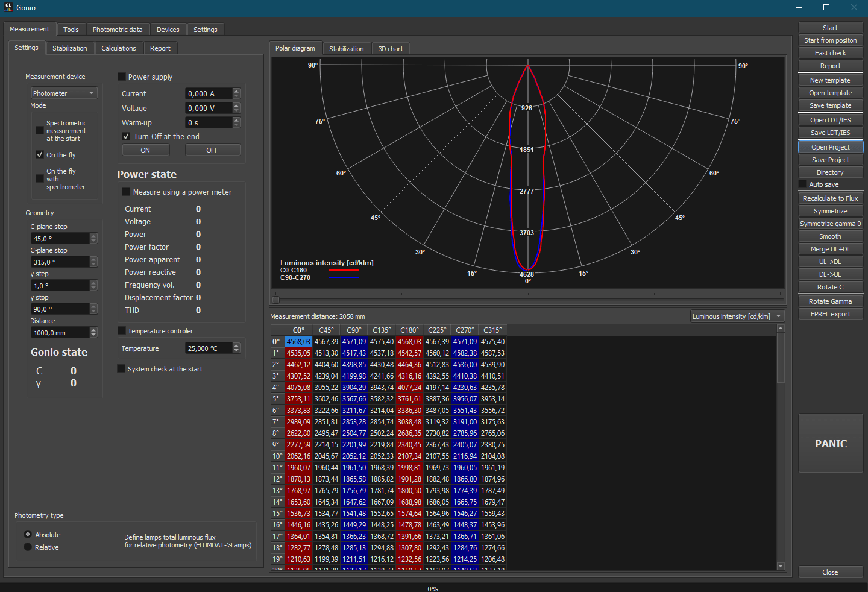Open the Stabilization chart tab
The image size is (868, 592).
[x=347, y=49]
